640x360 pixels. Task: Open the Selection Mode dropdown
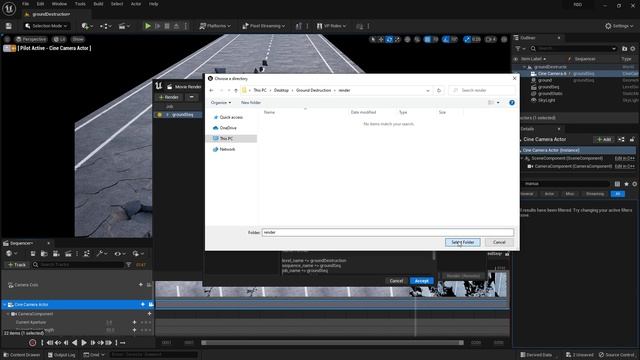click(46, 26)
